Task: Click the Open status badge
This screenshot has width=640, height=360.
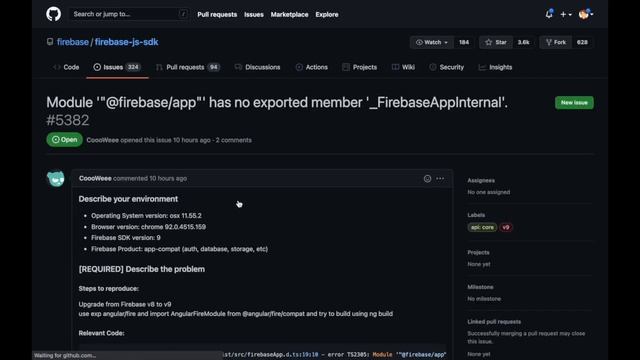Action: (x=64, y=140)
